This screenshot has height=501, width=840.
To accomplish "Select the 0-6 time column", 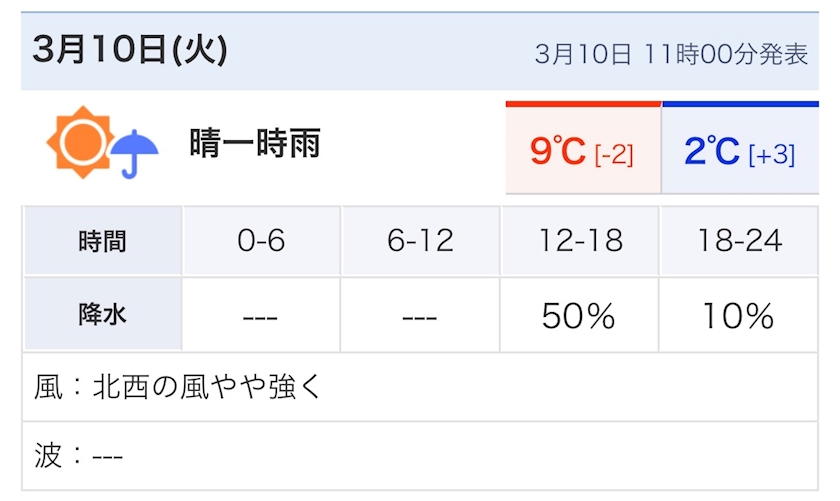I will [x=261, y=241].
